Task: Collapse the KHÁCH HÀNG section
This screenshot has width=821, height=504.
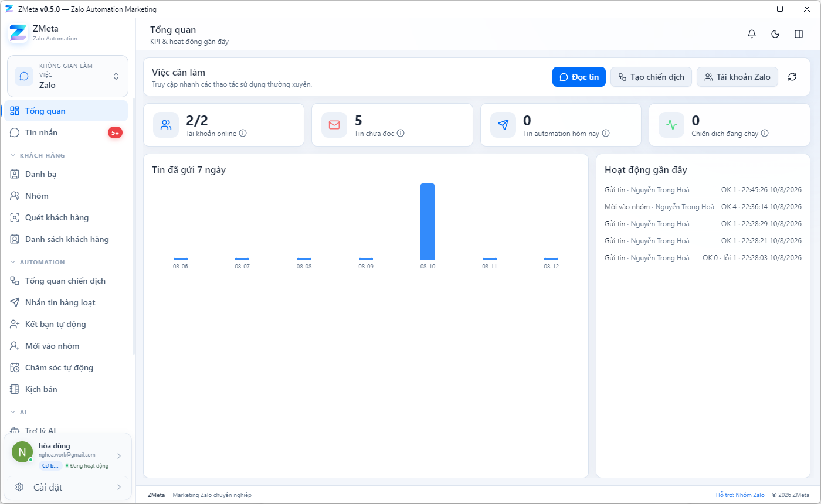Action: click(38, 156)
